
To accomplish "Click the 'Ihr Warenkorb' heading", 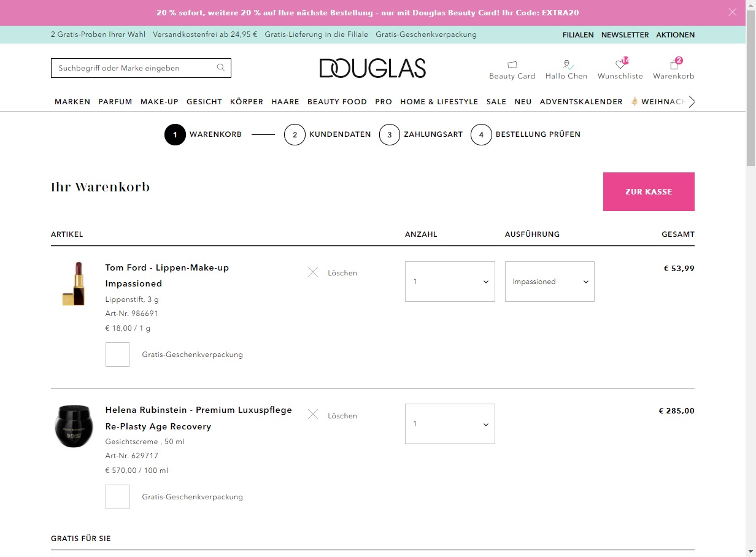I will 101,187.
